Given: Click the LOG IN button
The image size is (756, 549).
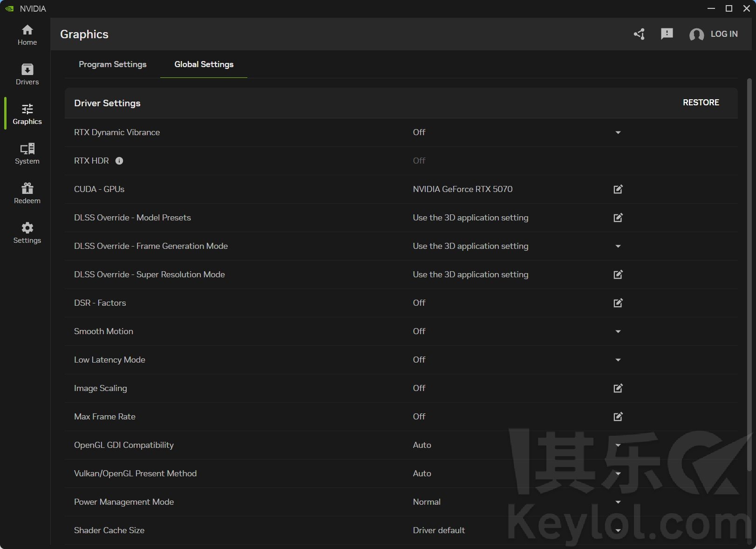Looking at the screenshot, I should 724,34.
